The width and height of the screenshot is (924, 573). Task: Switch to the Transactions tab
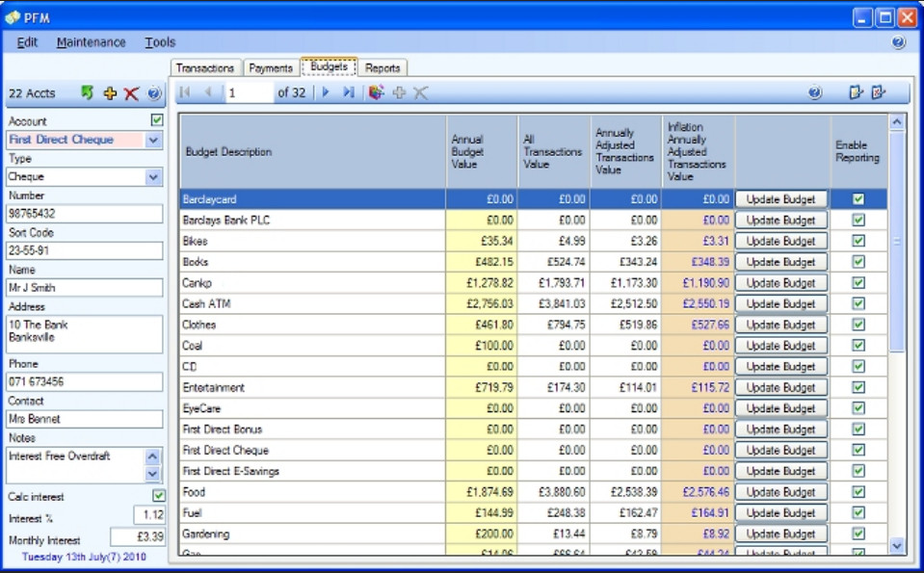pos(205,68)
